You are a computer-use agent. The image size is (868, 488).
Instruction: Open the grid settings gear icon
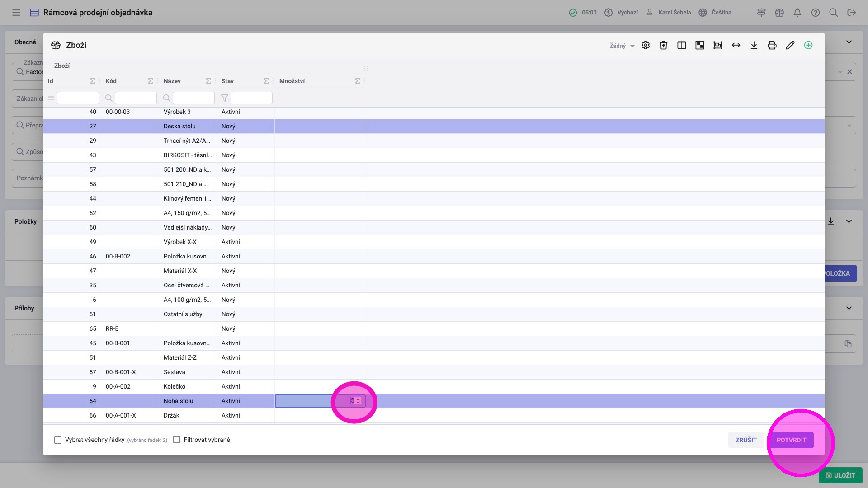(646, 45)
